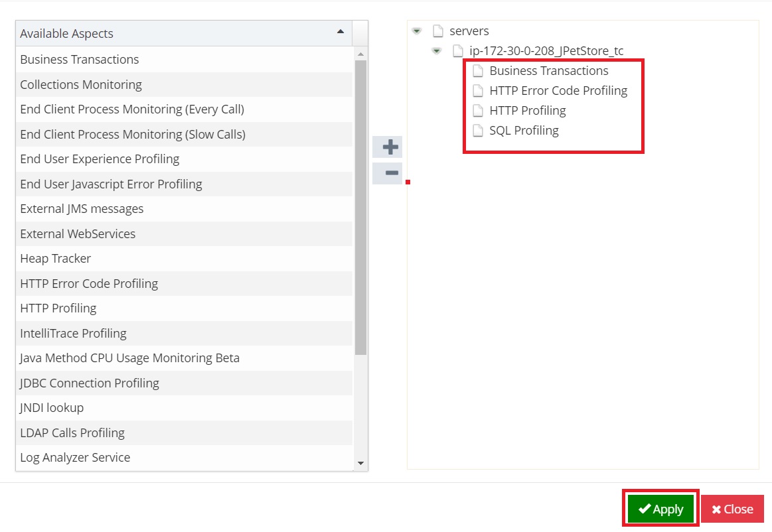Screen dimensions: 772x532
Task: Select JNDI lookup aspect
Action: click(184, 407)
